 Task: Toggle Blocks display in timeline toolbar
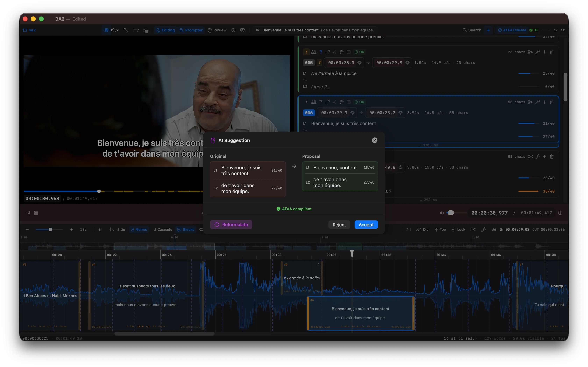[186, 229]
